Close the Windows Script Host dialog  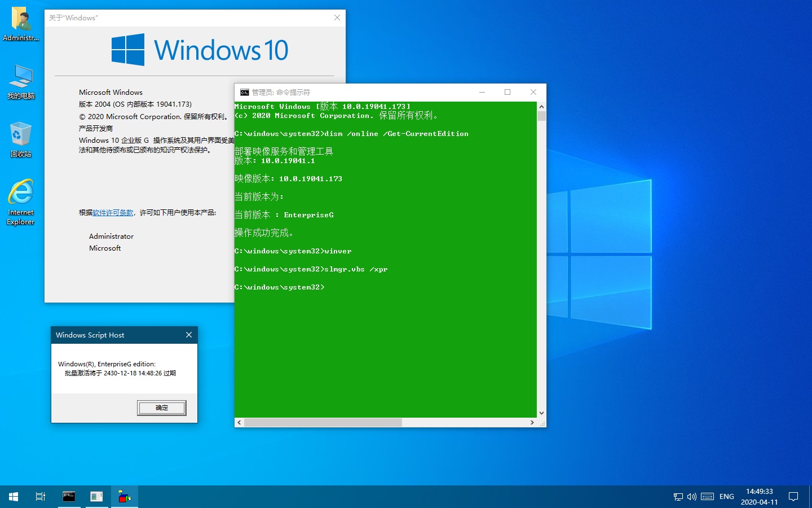[x=189, y=335]
